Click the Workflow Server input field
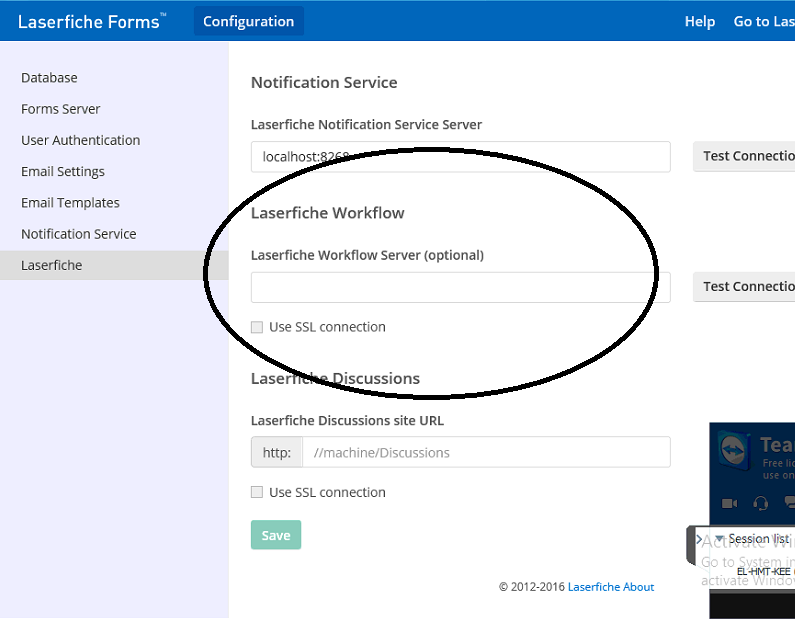Image resolution: width=795 pixels, height=619 pixels. 460,287
